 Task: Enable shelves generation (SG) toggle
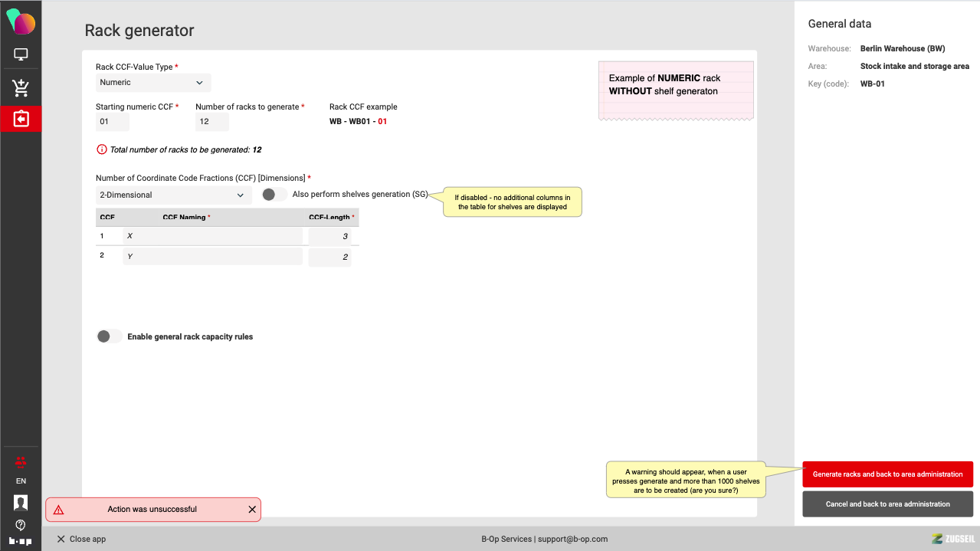(x=274, y=195)
